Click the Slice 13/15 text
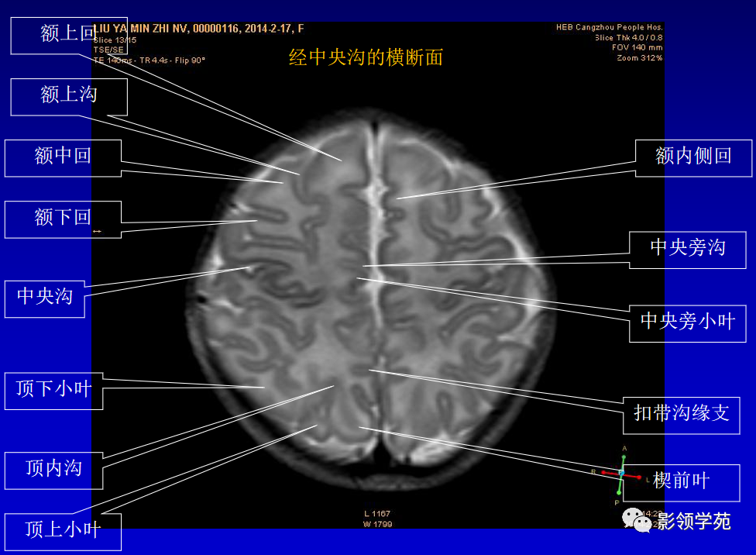Image resolution: width=756 pixels, height=555 pixels. coord(115,40)
